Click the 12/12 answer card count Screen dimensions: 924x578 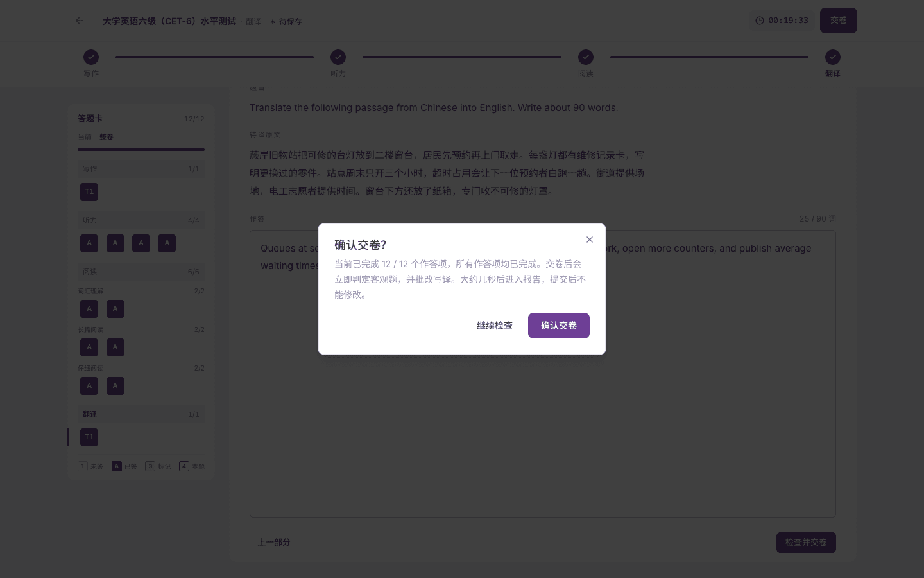194,119
